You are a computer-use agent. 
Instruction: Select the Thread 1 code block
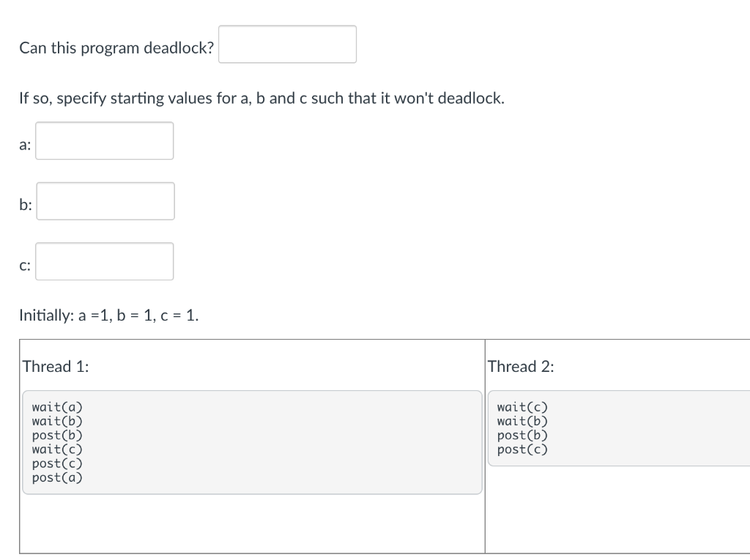252,441
